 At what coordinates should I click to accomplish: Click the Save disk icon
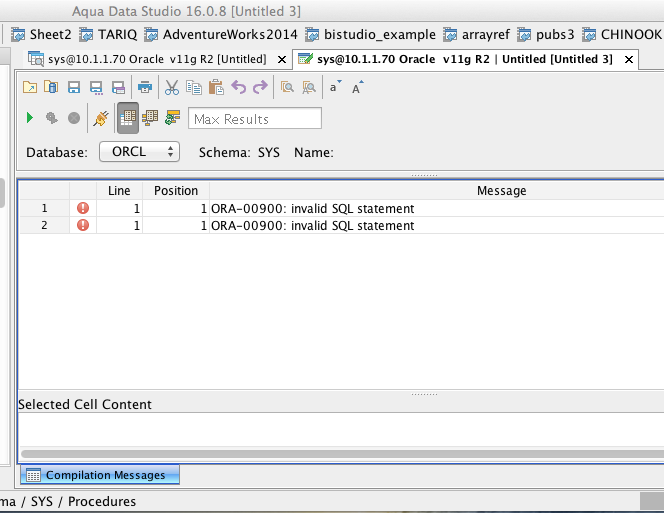click(74, 88)
